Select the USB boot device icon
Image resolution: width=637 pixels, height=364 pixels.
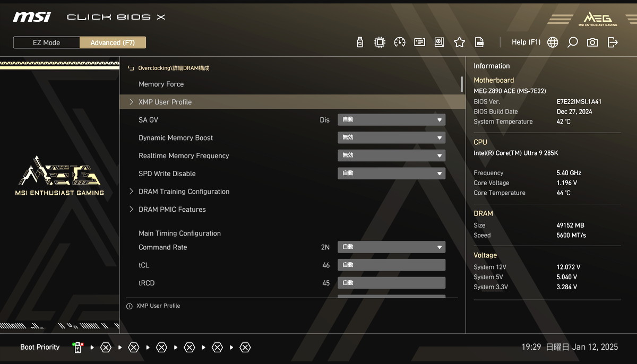point(78,348)
